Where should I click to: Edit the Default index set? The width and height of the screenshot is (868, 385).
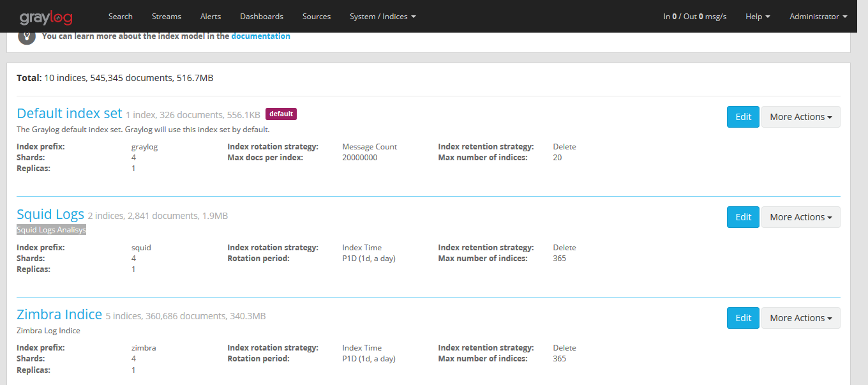743,117
